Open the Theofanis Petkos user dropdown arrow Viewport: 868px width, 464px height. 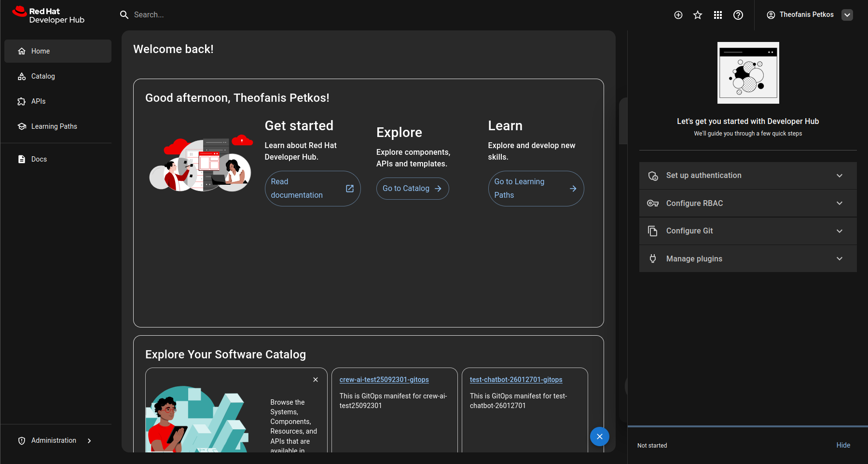847,15
